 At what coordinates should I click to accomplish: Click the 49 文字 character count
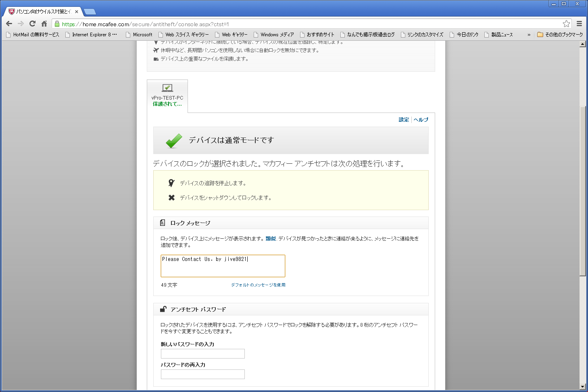click(169, 285)
